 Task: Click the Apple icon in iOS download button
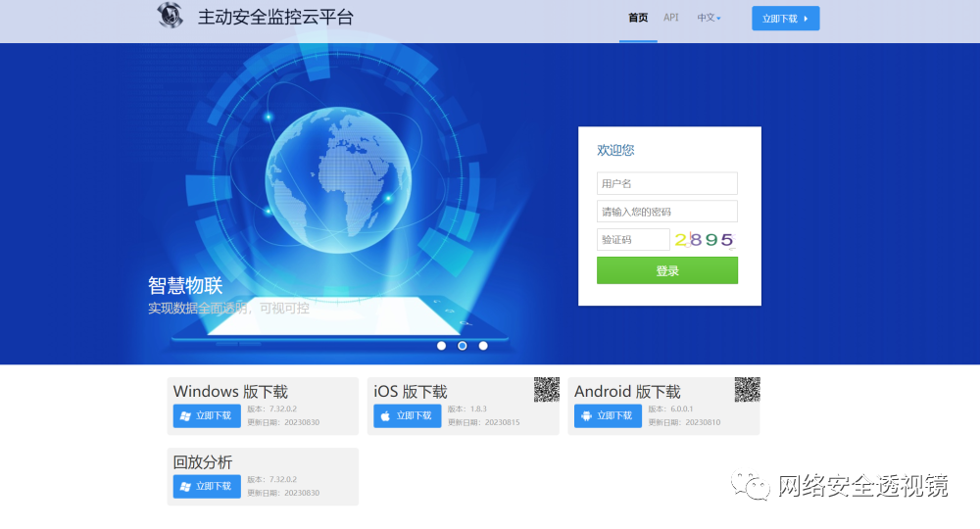(385, 415)
